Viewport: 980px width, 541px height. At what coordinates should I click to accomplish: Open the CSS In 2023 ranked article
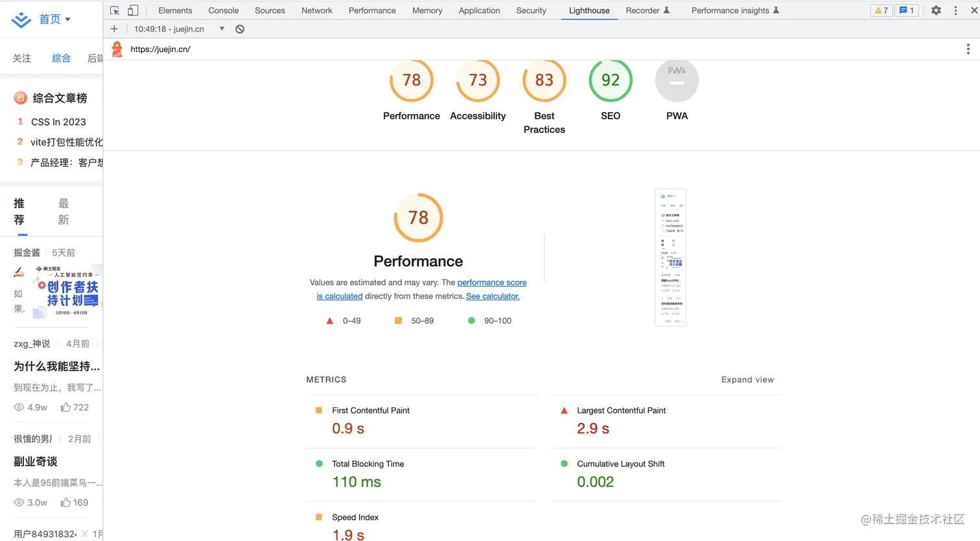[x=58, y=122]
